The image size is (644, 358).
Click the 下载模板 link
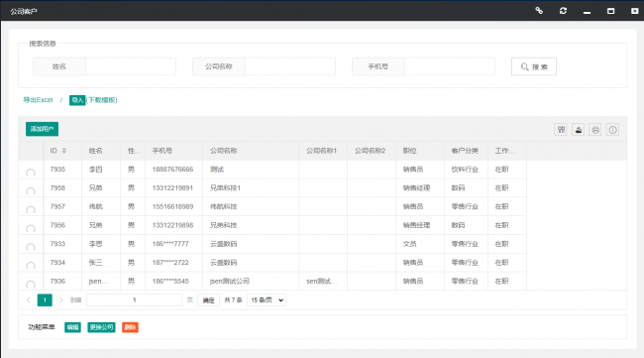102,100
